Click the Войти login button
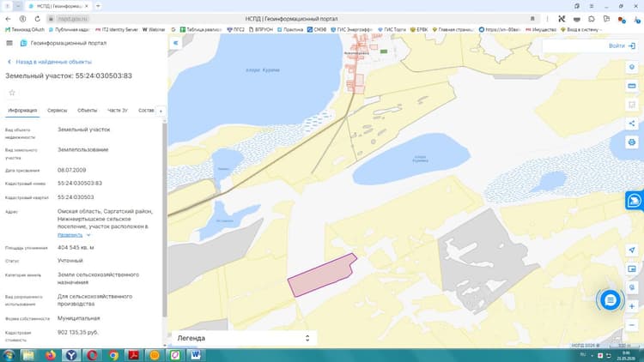644x362 pixels. [x=622, y=46]
